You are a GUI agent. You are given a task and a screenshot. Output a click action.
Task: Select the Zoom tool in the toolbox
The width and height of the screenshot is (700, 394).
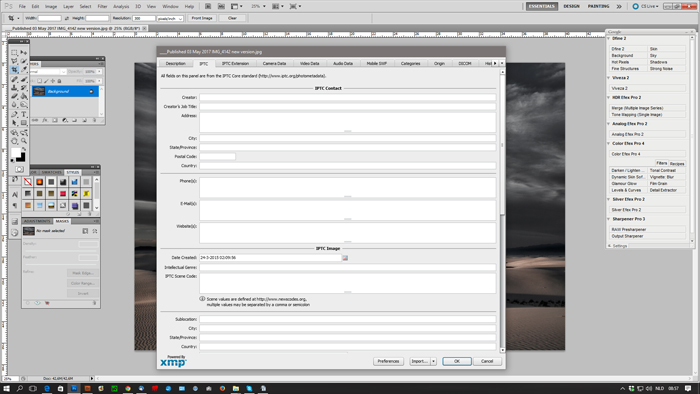coord(24,141)
